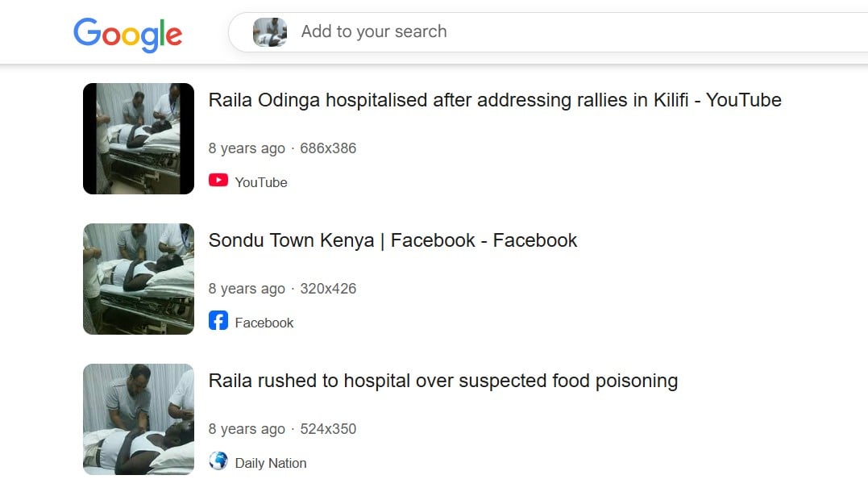The height and width of the screenshot is (496, 868).
Task: Click the 686x386 image dimensions text
Action: [328, 148]
